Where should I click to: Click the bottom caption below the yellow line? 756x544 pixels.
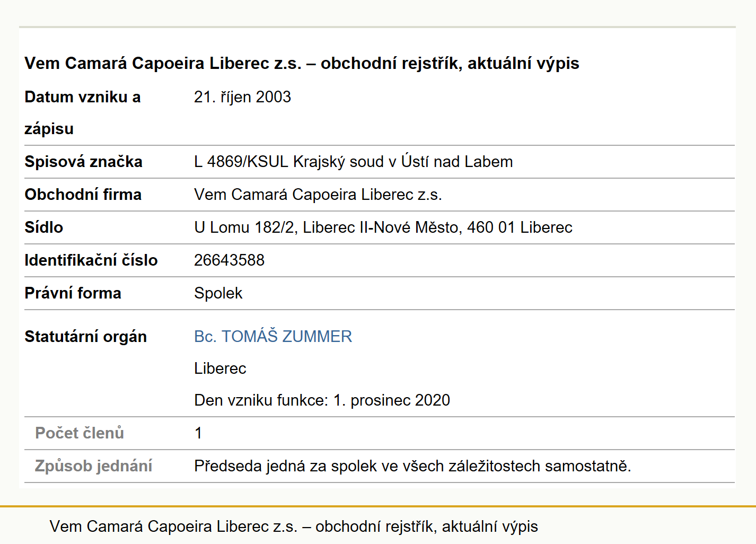tap(294, 527)
